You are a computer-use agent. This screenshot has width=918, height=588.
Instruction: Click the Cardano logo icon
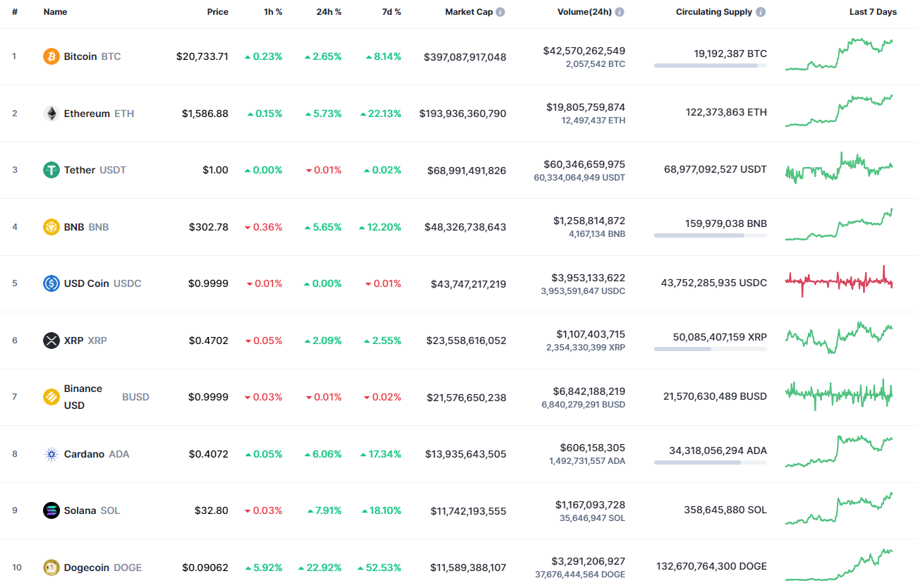[x=51, y=454]
